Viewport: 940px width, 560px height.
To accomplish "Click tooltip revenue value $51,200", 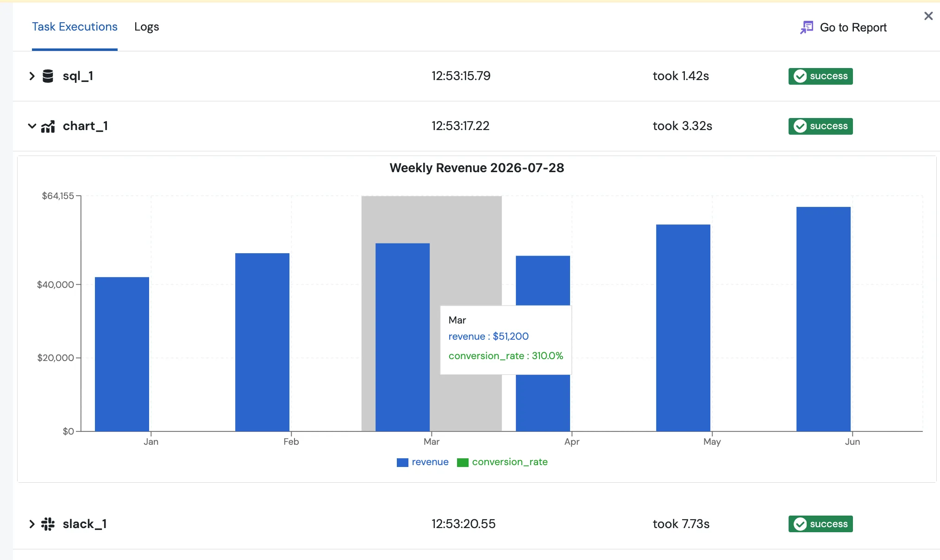I will pos(511,336).
